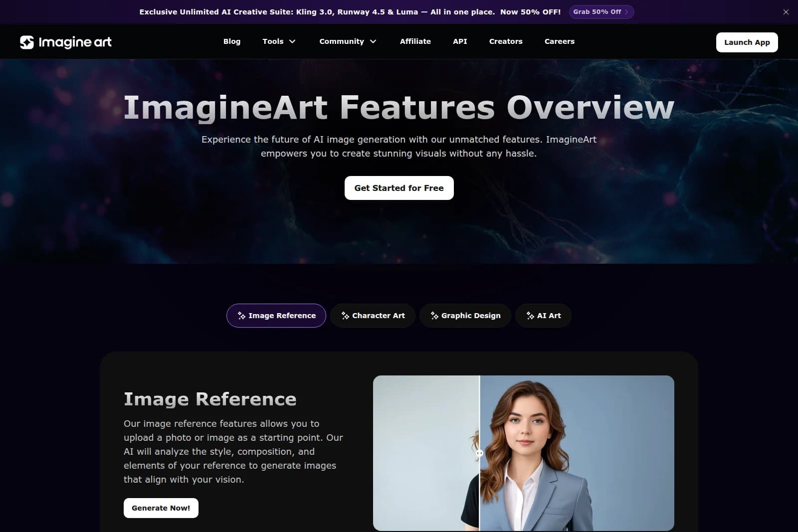The height and width of the screenshot is (532, 798).
Task: Click the sparkle icon beside Character Art
Action: click(345, 315)
